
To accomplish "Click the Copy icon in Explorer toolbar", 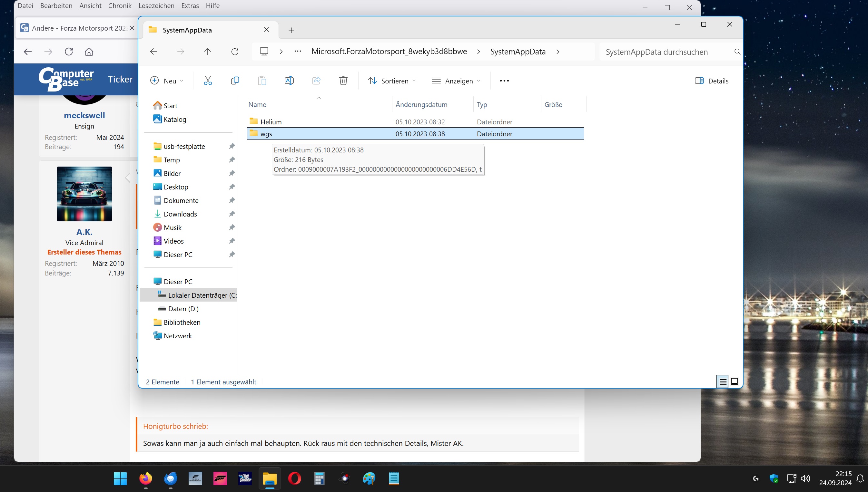I will coord(235,81).
